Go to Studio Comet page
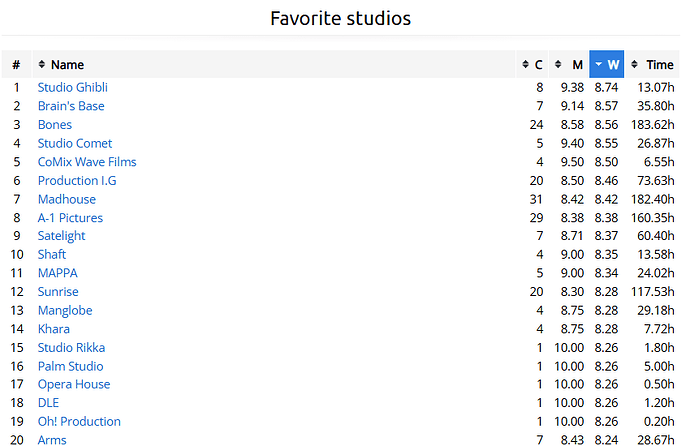The image size is (690, 446). click(75, 143)
